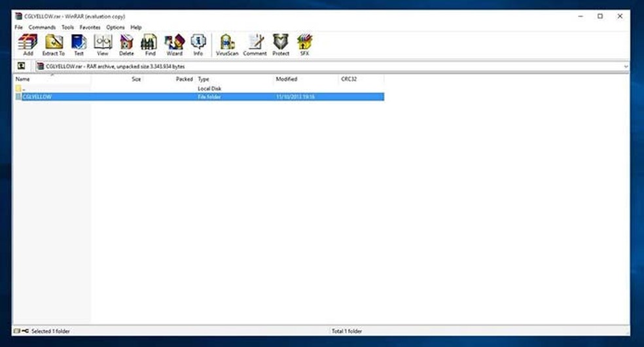Viewport: 644px width, 347px height.
Task: Click the Protect archive icon
Action: (281, 45)
